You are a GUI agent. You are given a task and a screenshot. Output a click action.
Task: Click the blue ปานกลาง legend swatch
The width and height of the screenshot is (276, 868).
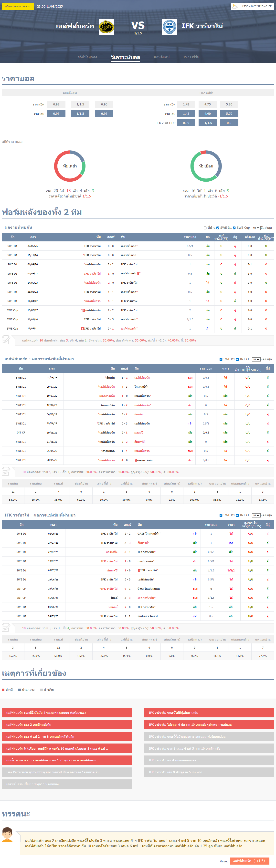20,690
